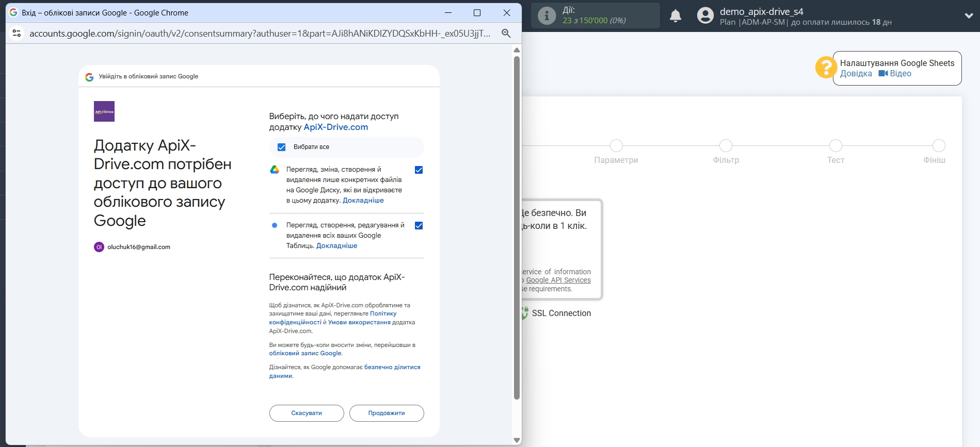Viewport: 980px width, 447px height.
Task: Click the ApiX-Drive purple logo
Action: pos(104,111)
